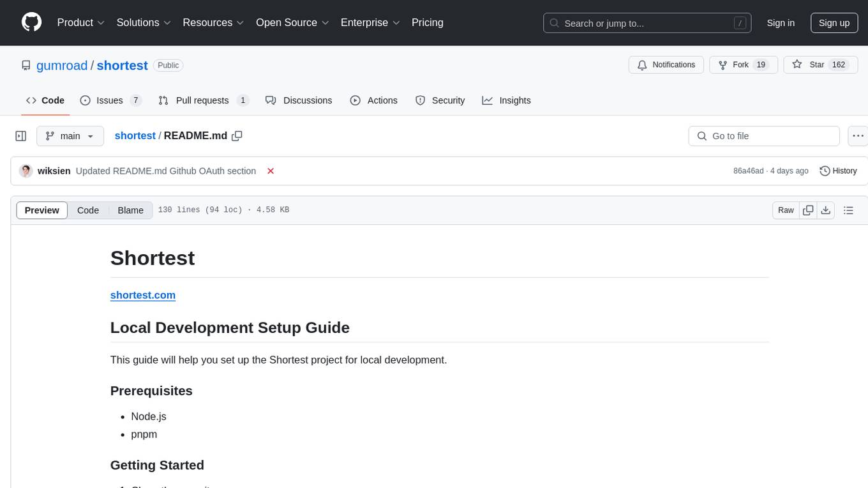This screenshot has width=868, height=488.
Task: Open the Issues tab
Action: (110, 100)
